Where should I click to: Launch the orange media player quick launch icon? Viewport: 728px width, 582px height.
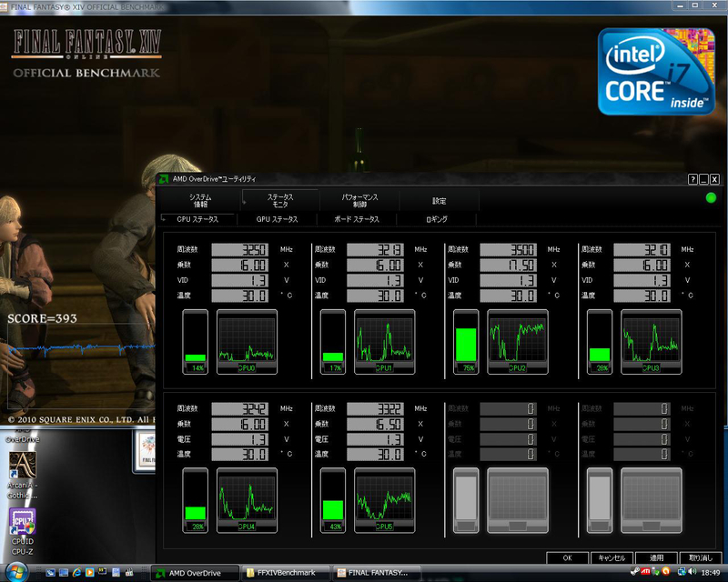(x=89, y=573)
